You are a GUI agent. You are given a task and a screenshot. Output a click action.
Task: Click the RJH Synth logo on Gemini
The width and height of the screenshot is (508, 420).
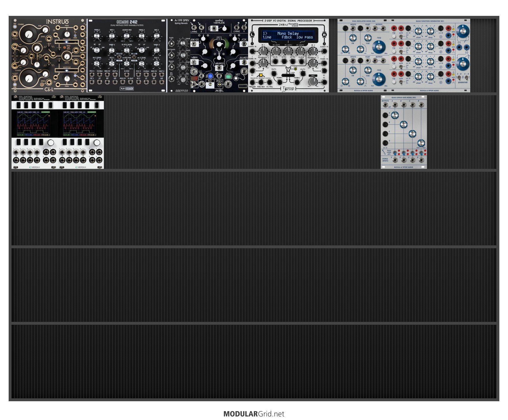coord(127,88)
